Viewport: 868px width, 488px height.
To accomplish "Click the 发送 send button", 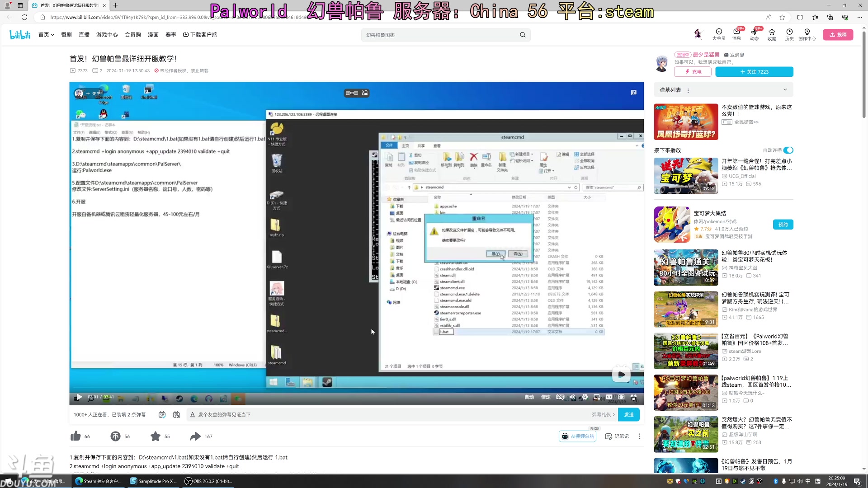I will pyautogui.click(x=629, y=414).
